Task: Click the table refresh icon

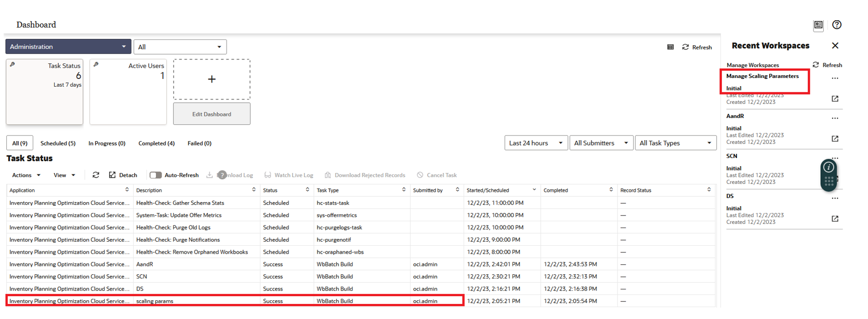Action: [96, 175]
